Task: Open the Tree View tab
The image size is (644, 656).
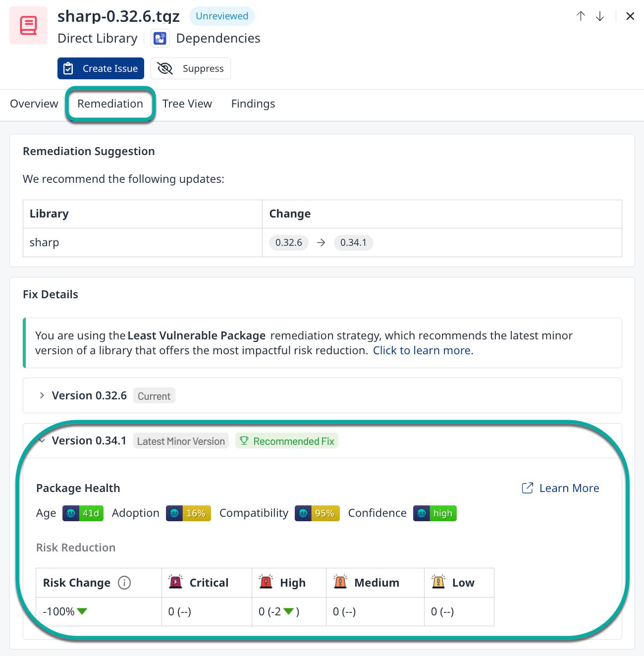Action: [x=187, y=104]
